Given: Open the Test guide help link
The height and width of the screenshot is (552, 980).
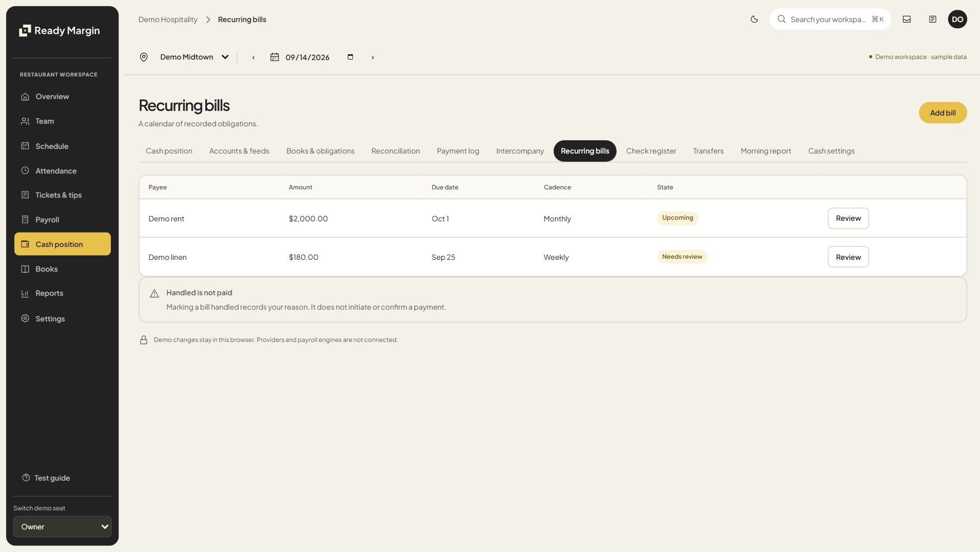Looking at the screenshot, I should 46,478.
